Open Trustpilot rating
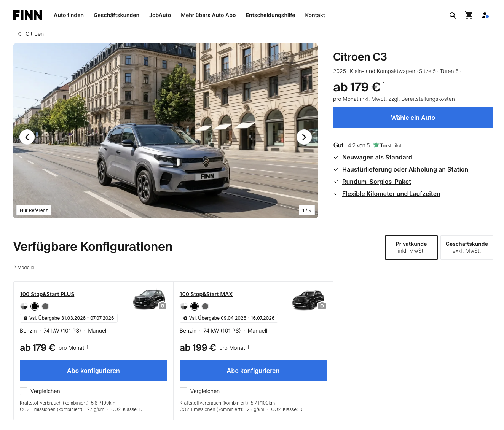Screen dimensions: 504x430 (387, 145)
